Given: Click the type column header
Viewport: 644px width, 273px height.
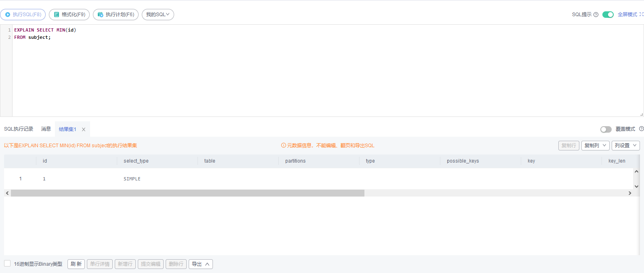Looking at the screenshot, I should [400, 161].
